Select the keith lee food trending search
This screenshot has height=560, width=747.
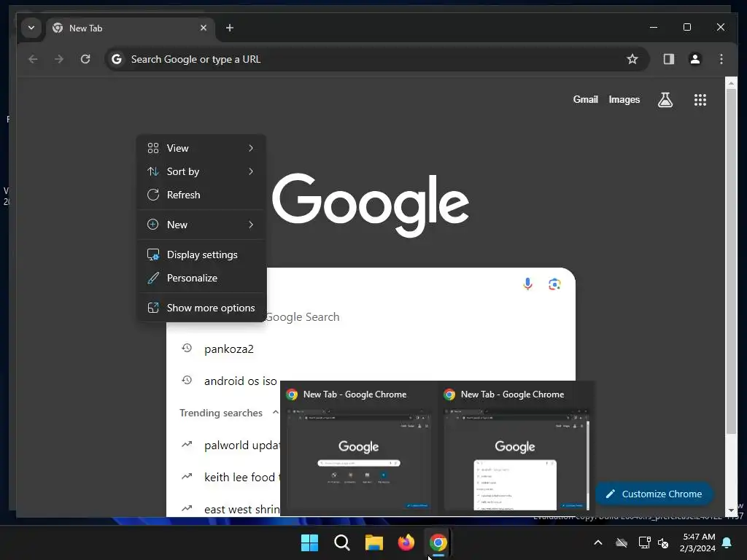(x=242, y=477)
